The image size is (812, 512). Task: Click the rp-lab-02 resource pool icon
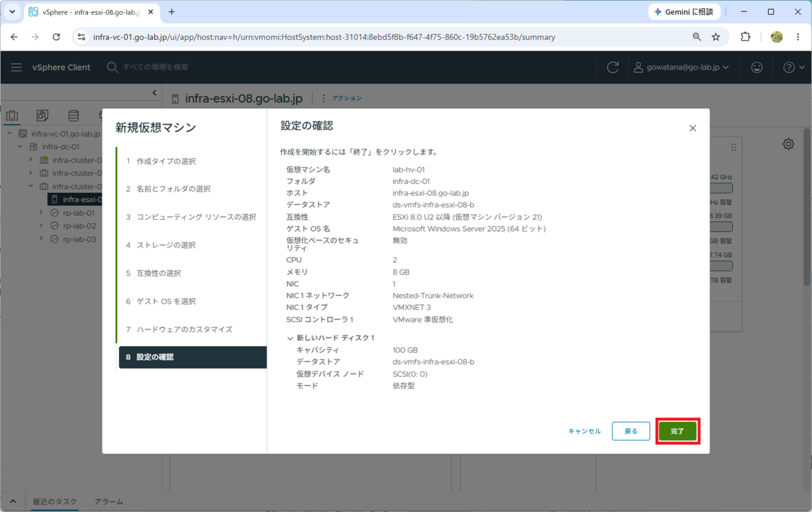pos(55,226)
